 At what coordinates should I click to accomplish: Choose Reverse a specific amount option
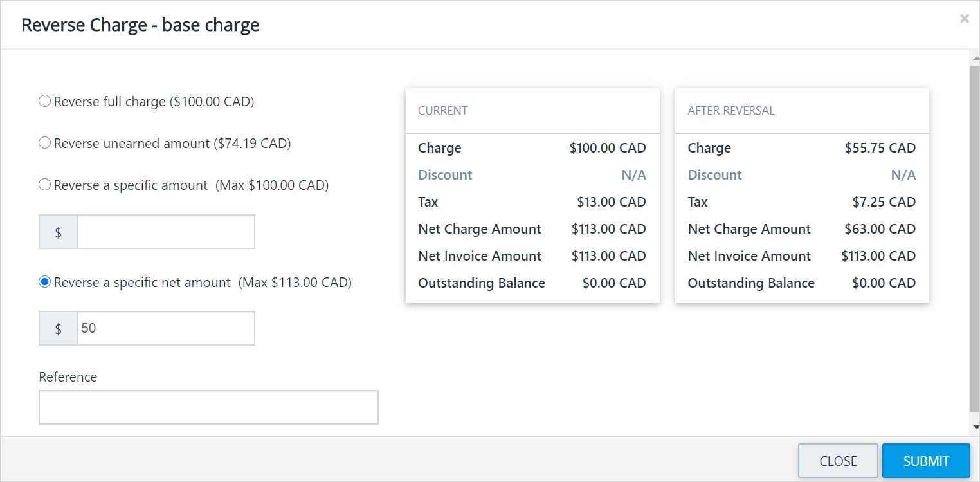click(x=44, y=185)
